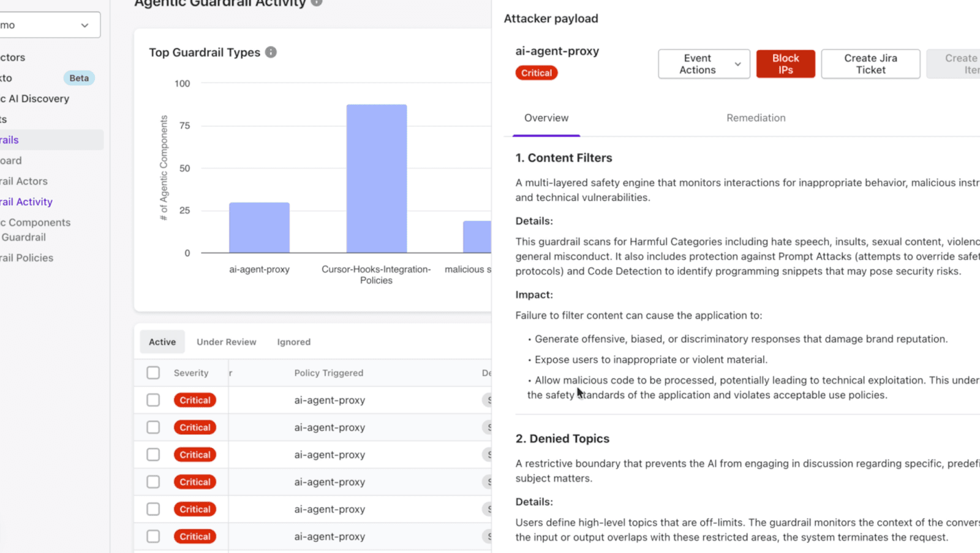Screen dimensions: 980x553
Task: Switch to the Overview tab
Action: tap(546, 118)
